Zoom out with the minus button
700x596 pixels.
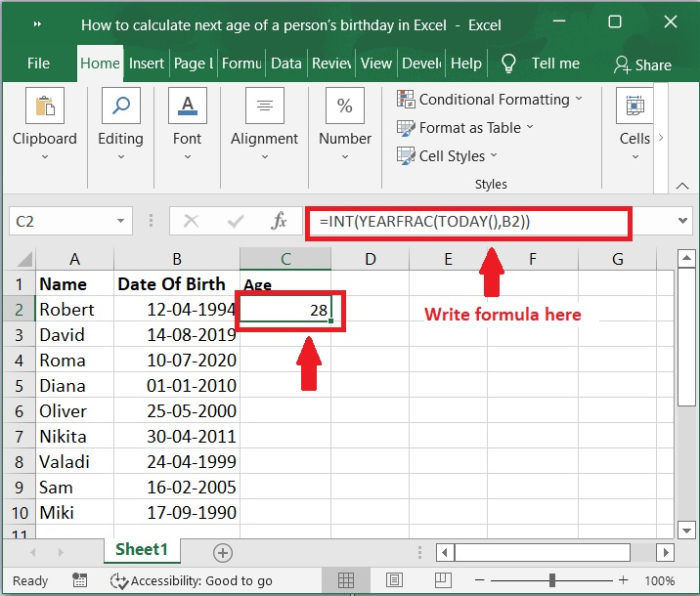click(x=479, y=580)
